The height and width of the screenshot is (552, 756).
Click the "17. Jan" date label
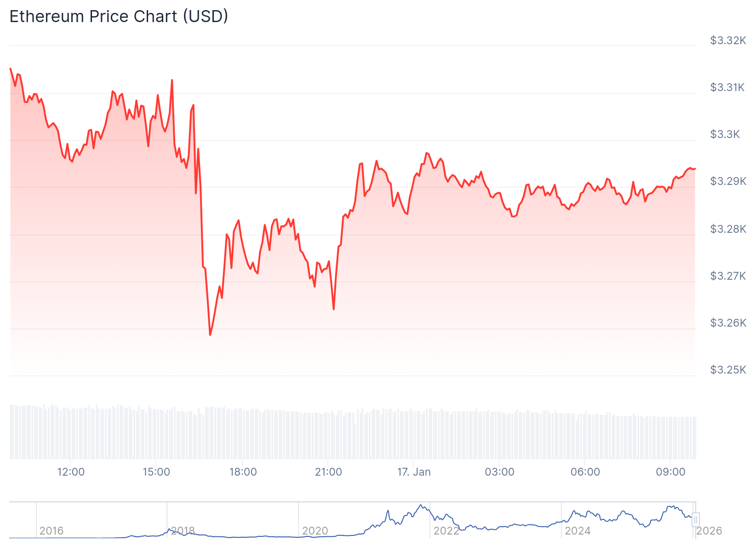[414, 472]
